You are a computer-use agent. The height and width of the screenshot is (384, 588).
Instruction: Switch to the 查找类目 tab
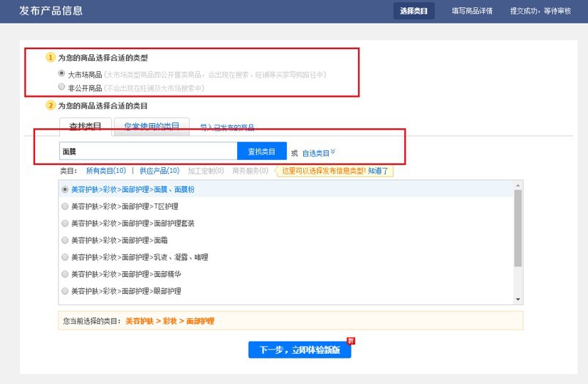pos(86,127)
